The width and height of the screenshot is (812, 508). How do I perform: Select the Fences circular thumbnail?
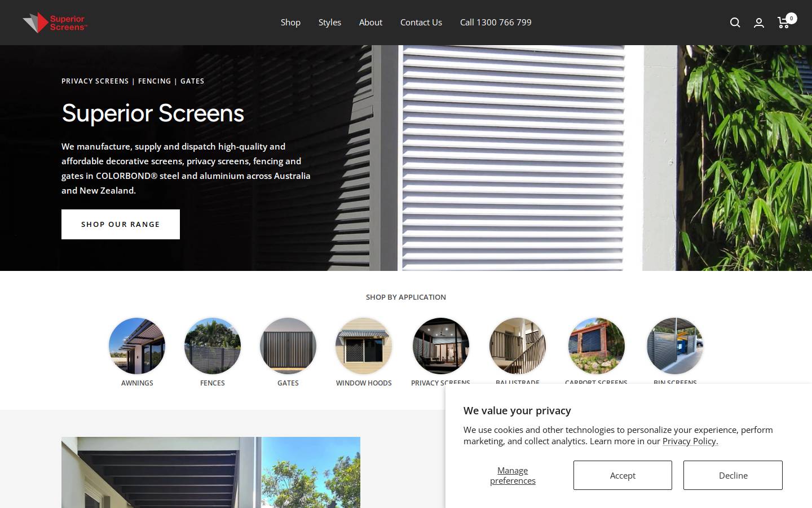tap(213, 346)
